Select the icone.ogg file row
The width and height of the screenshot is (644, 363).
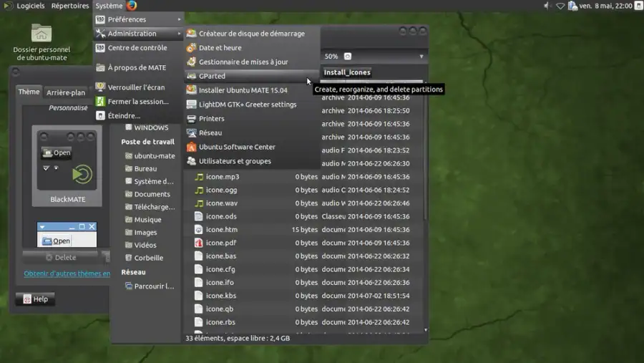click(x=302, y=190)
